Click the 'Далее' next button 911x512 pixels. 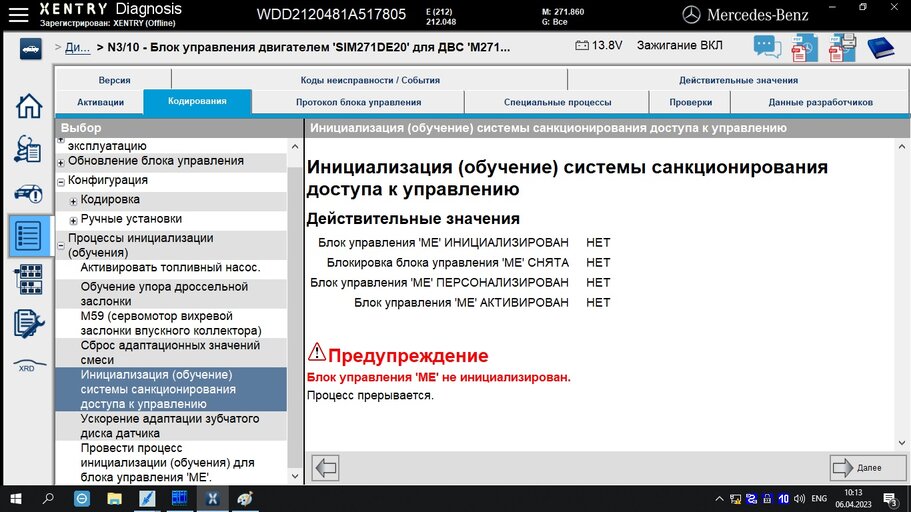pyautogui.click(x=867, y=467)
